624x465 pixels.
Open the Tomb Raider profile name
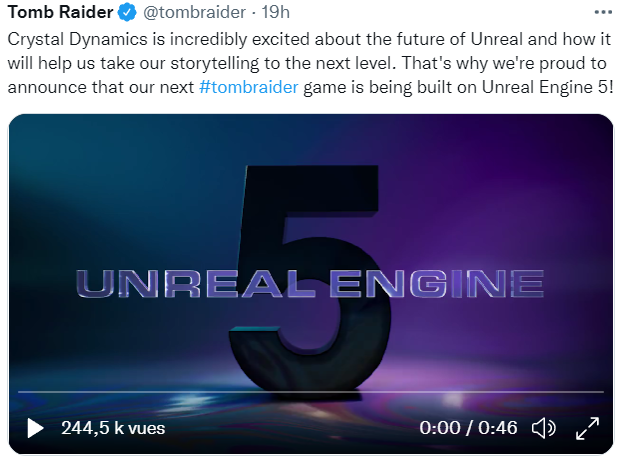click(60, 12)
